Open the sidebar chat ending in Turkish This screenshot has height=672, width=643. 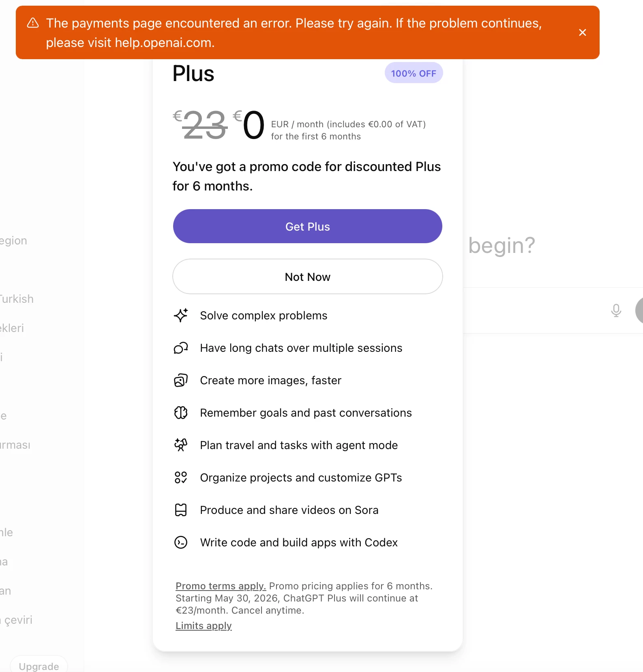click(16, 299)
